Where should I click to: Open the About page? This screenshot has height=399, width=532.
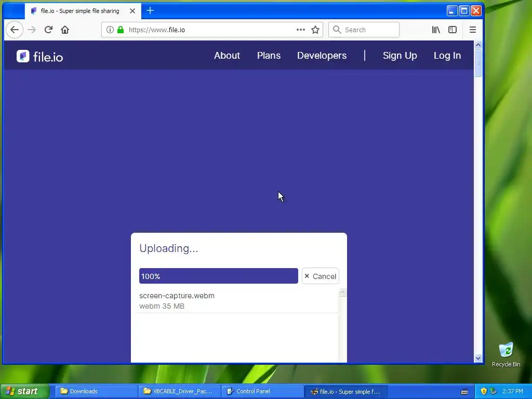point(227,56)
